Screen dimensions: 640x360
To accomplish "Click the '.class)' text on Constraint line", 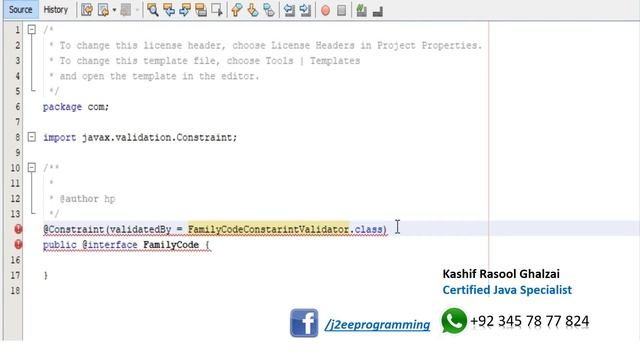I will click(x=369, y=229).
